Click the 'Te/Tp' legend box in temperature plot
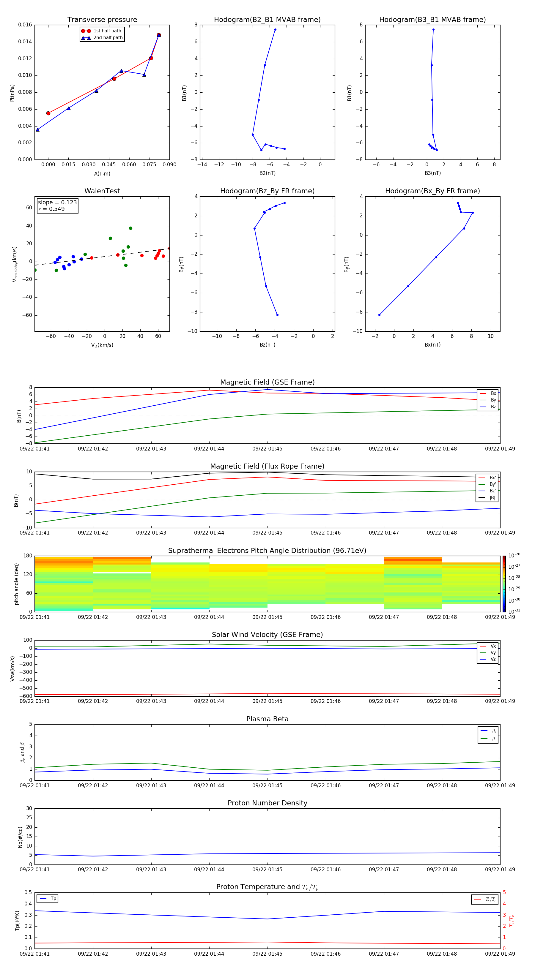 tap(485, 899)
